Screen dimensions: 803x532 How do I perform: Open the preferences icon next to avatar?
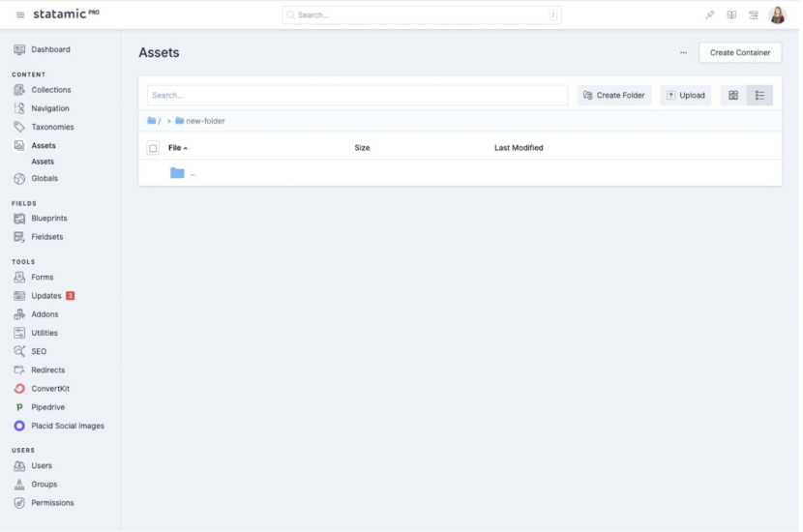[x=754, y=15]
